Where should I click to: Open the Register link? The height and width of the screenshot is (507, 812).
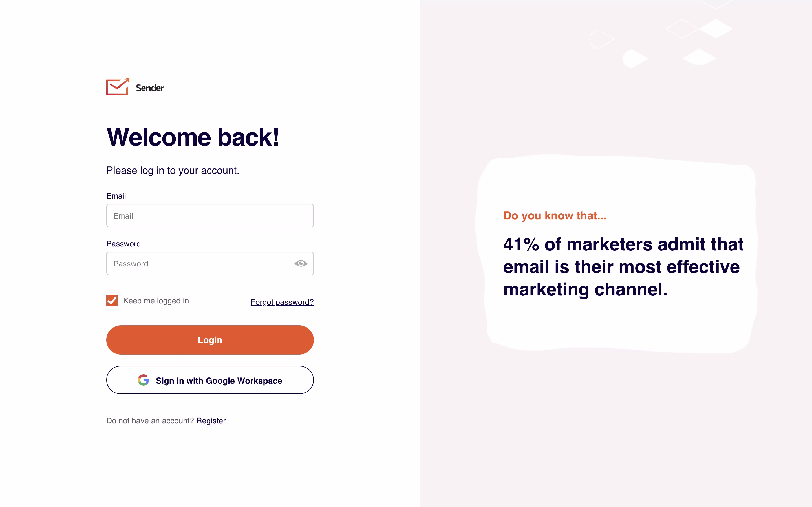tap(211, 421)
